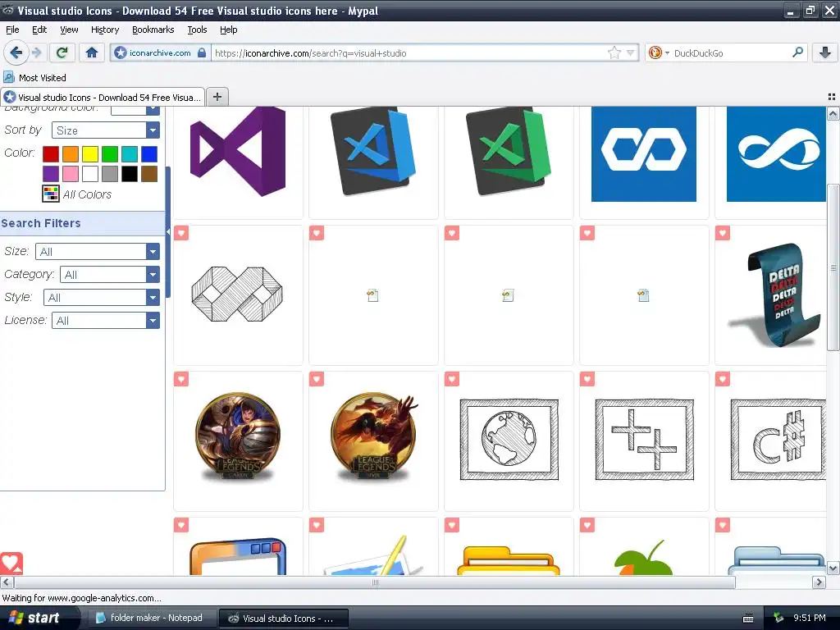Open the League of Legends fiery icon
Viewport: 840px width, 630px height.
[374, 436]
